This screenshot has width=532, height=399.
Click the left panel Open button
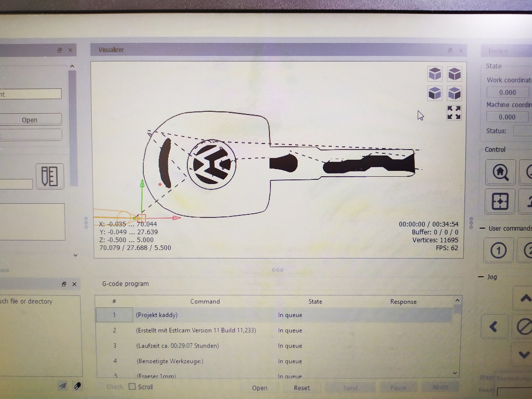pos(30,120)
